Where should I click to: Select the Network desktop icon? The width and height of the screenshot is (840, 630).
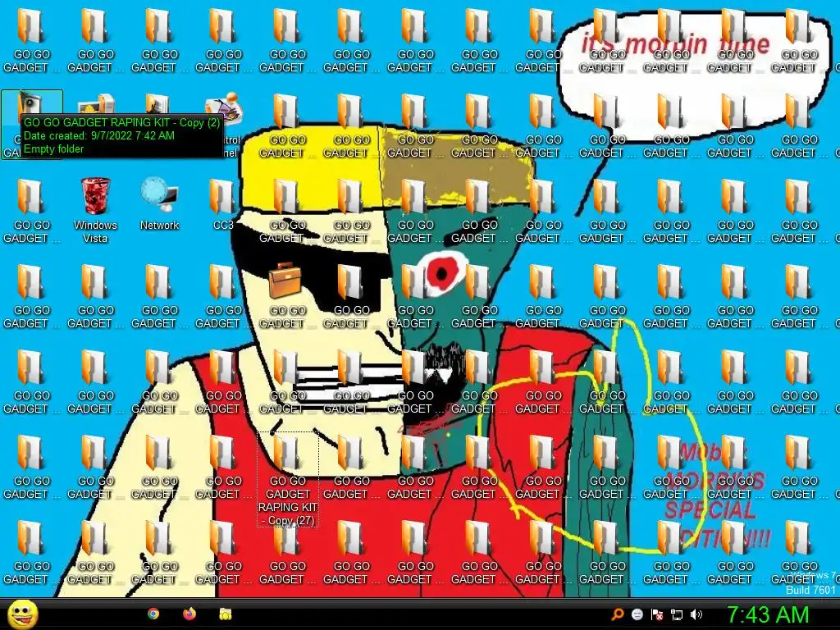(159, 204)
